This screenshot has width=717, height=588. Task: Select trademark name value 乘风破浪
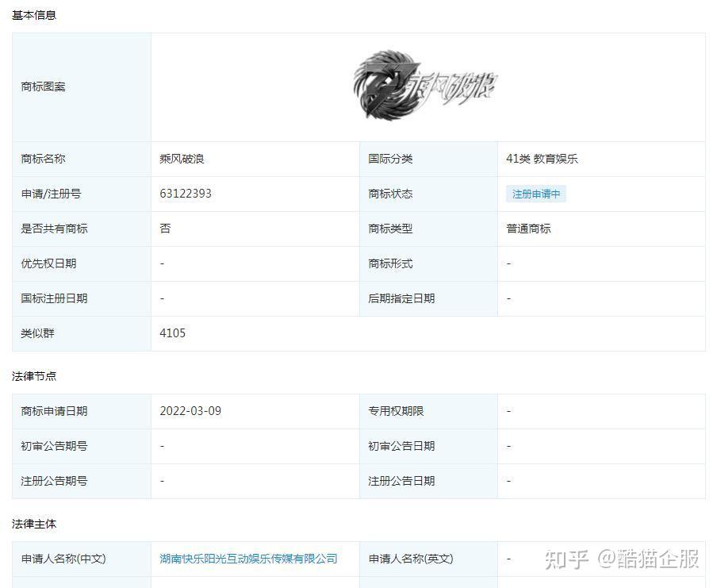pyautogui.click(x=182, y=159)
